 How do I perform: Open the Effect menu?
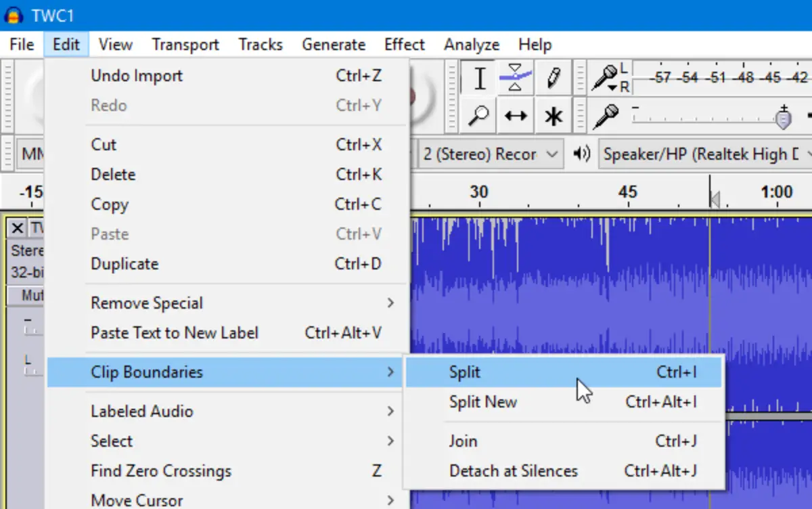[x=405, y=45]
